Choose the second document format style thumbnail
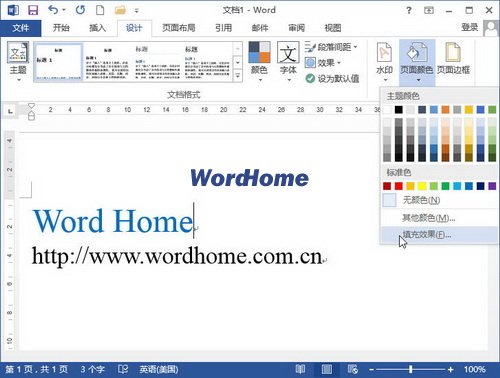 point(107,62)
